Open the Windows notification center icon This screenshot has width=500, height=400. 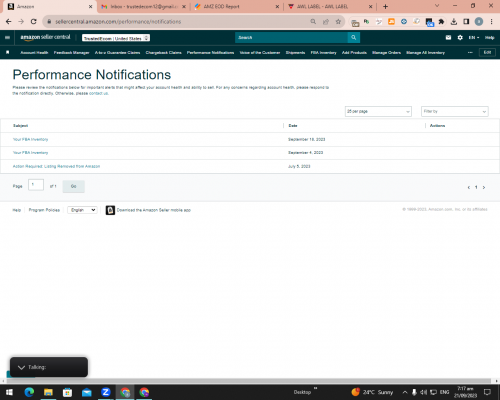pyautogui.click(x=487, y=392)
